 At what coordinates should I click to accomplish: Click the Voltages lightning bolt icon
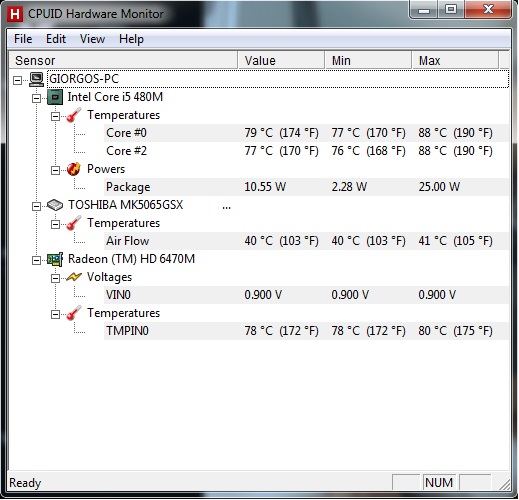click(74, 277)
